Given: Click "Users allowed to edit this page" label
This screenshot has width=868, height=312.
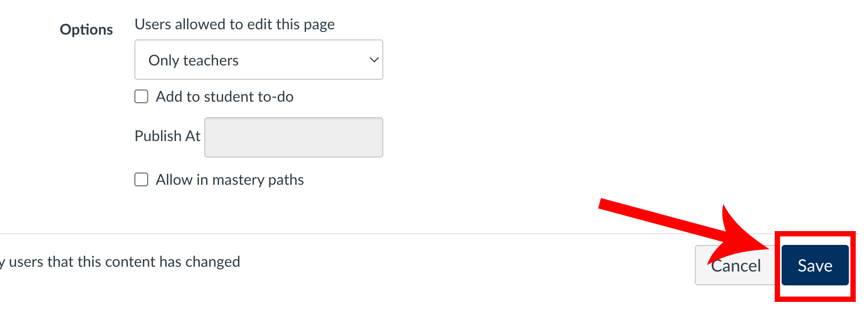Looking at the screenshot, I should click(x=235, y=24).
